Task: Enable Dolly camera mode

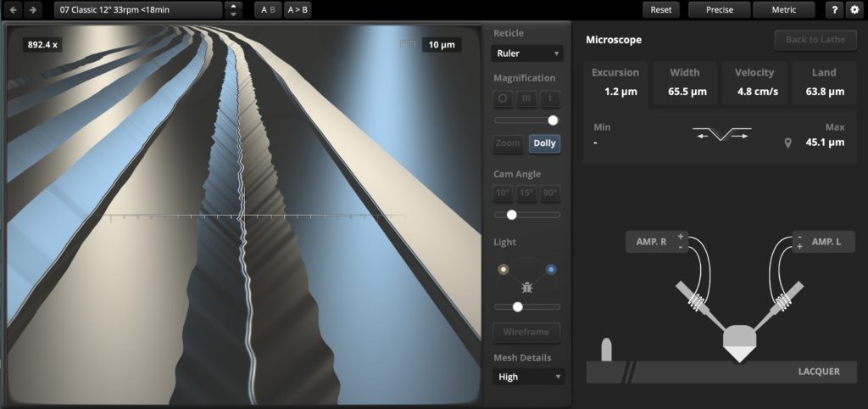Action: 544,143
